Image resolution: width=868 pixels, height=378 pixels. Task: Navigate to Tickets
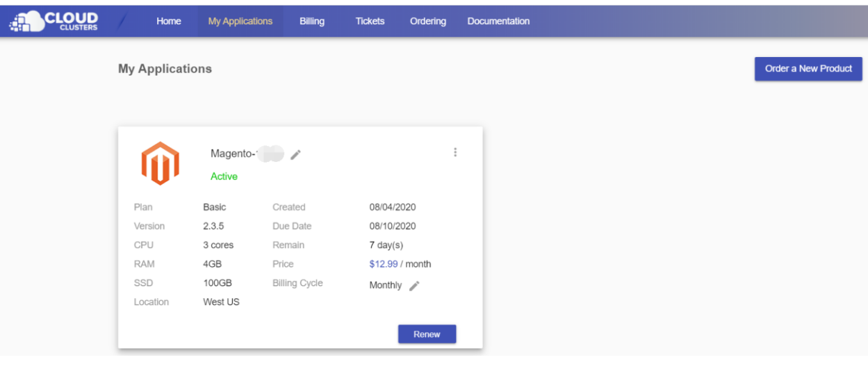[x=370, y=22]
